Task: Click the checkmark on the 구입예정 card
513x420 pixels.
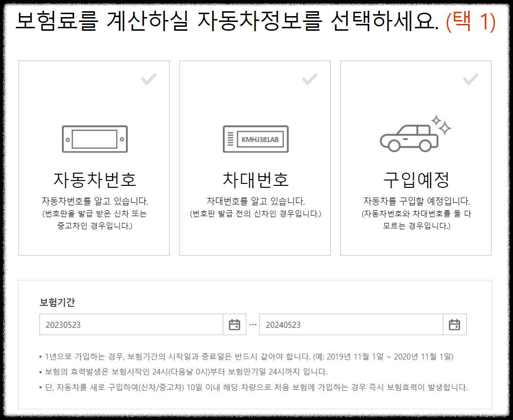Action: (x=471, y=80)
